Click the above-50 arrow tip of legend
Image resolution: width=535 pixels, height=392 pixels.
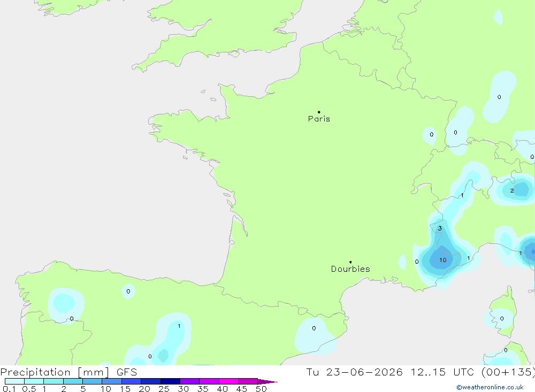click(x=268, y=381)
